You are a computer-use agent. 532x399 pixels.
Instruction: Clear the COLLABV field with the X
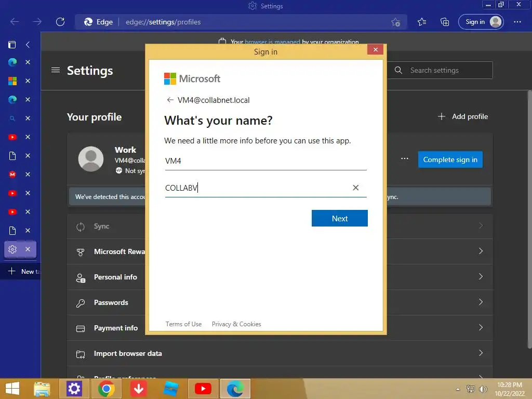click(355, 188)
